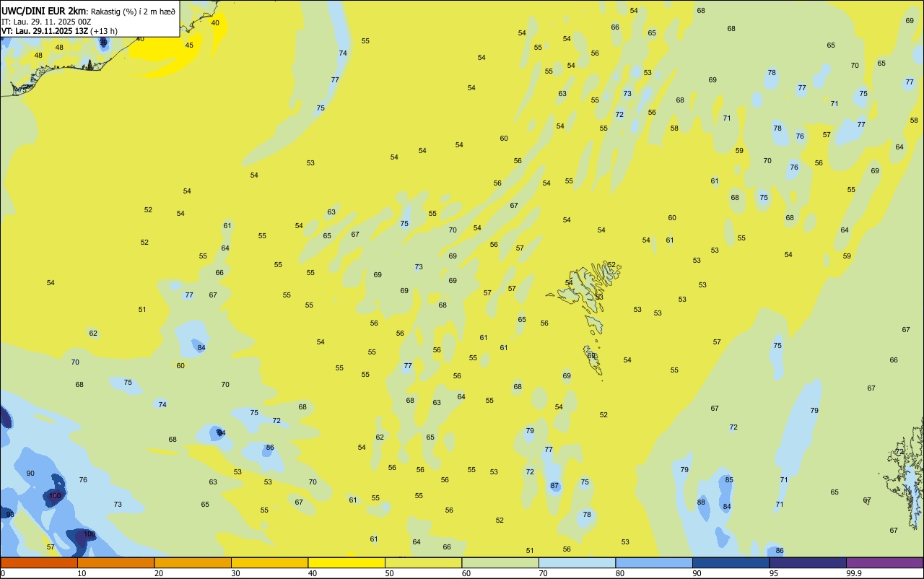Click the 70–80 light blue legend swatch

[x=577, y=562]
